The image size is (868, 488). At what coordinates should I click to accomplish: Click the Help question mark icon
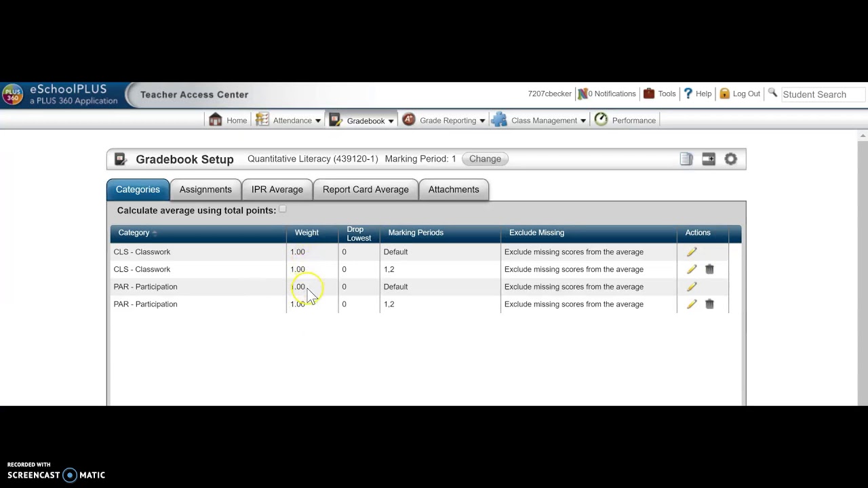coord(688,94)
